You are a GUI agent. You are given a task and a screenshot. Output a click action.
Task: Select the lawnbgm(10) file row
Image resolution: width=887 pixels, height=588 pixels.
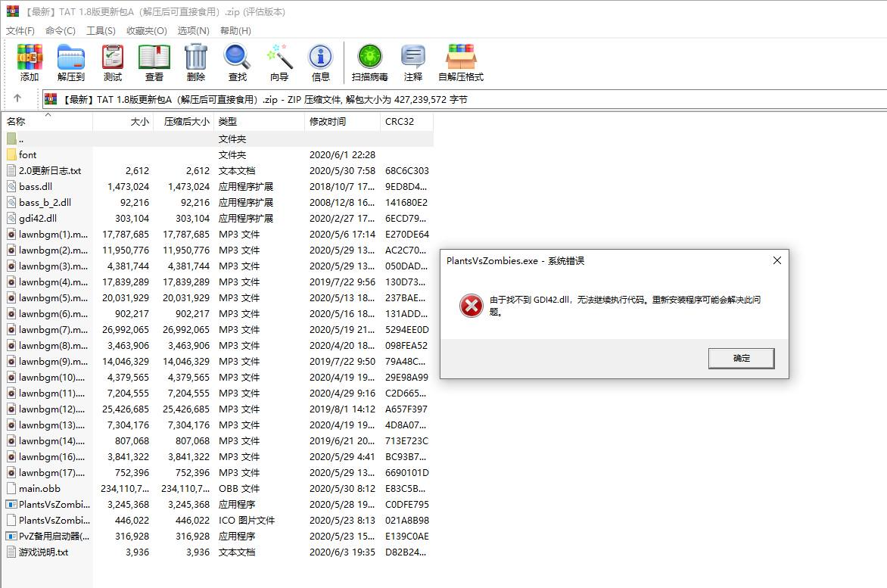point(218,377)
